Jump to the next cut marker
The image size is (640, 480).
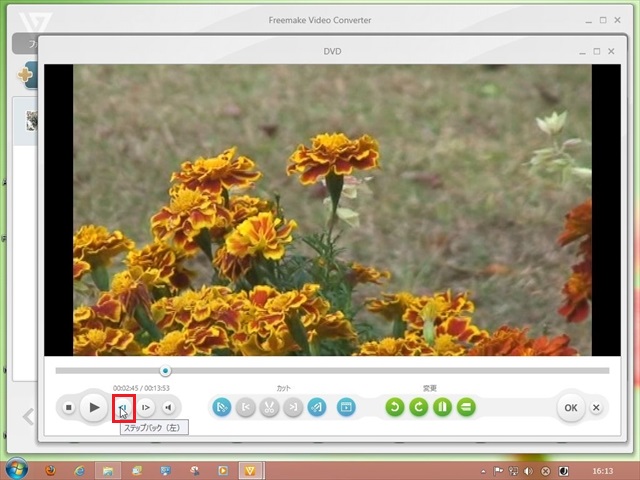click(293, 407)
